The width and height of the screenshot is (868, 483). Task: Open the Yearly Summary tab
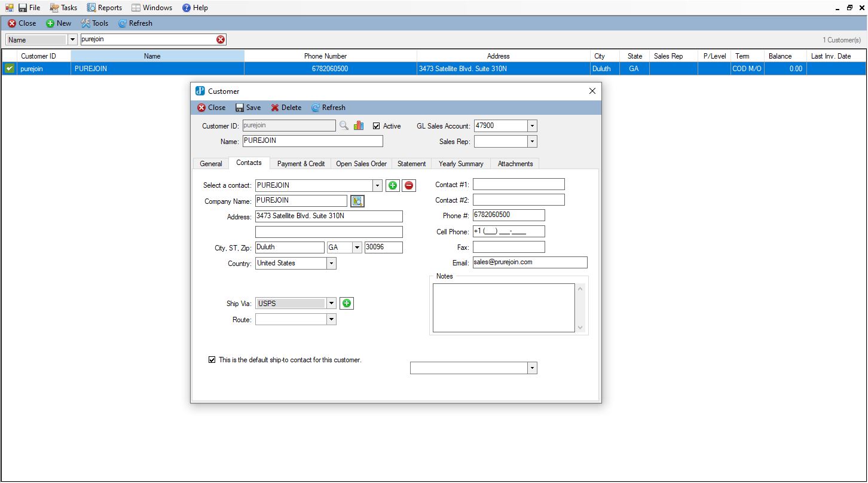click(461, 164)
